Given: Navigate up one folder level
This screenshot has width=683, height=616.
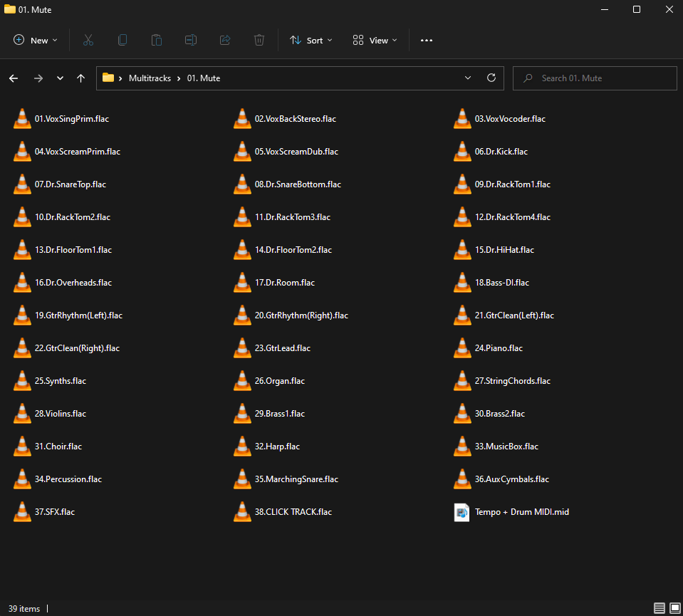Looking at the screenshot, I should coord(80,78).
